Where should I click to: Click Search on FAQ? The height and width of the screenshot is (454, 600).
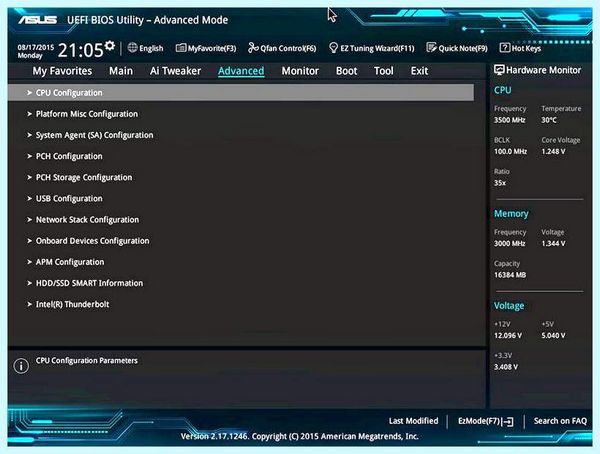560,421
